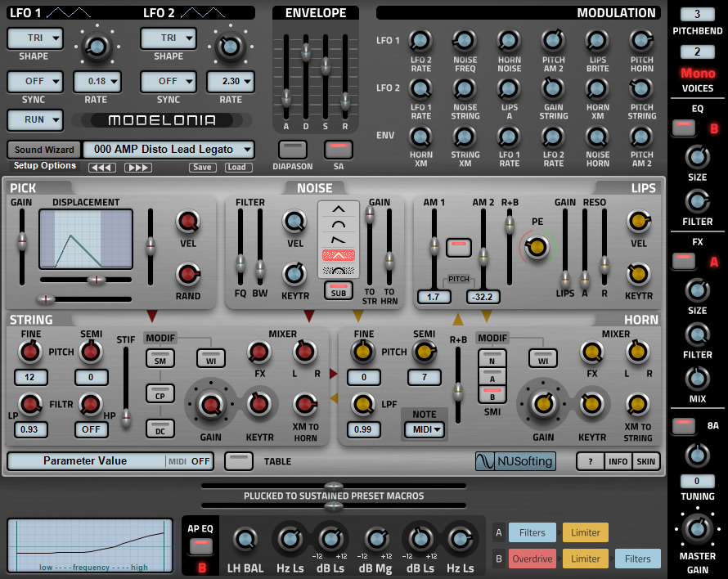Click the previous preset triple-arrow button
Image resolution: width=728 pixels, height=579 pixels.
coord(102,167)
